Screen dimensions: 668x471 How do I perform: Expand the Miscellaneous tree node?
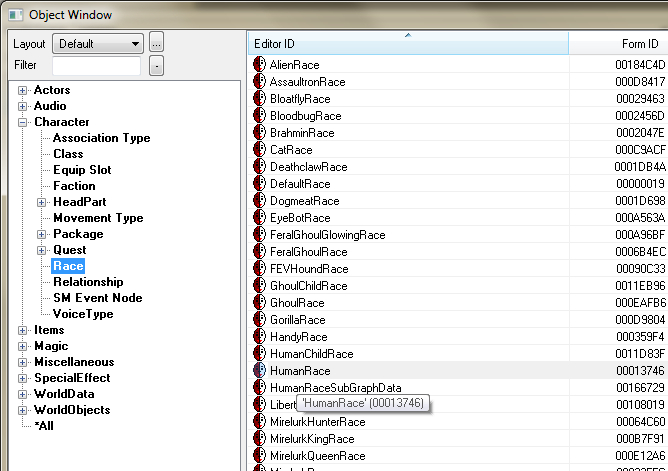coord(23,362)
